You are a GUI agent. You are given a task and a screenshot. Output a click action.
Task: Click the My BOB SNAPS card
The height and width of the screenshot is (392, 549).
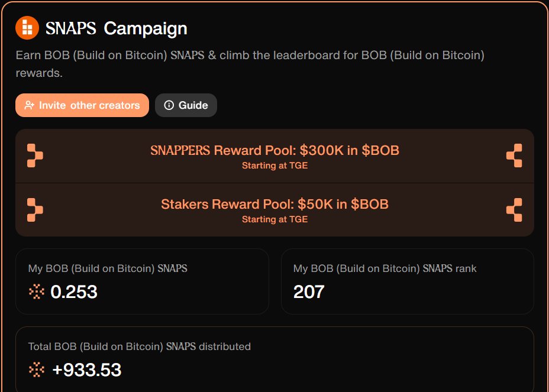click(x=142, y=281)
